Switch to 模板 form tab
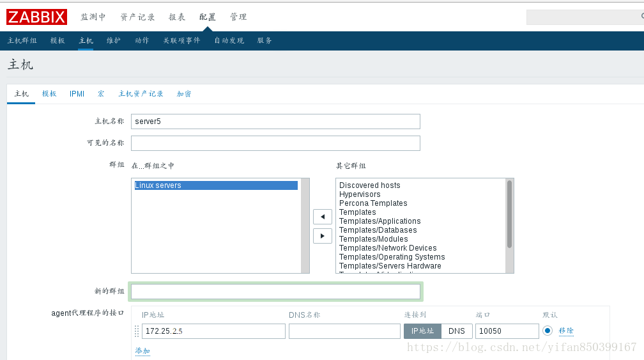Image resolution: width=644 pixels, height=360 pixels. (49, 94)
